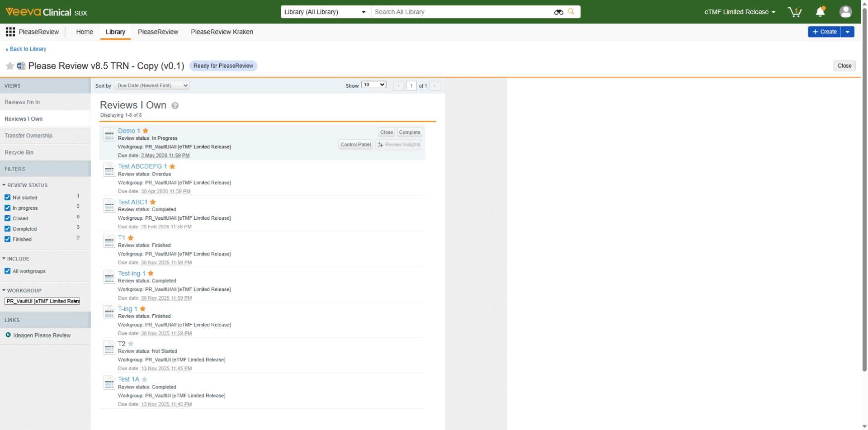Toggle the grey star next to T2
This screenshot has width=868, height=430.
tap(131, 344)
